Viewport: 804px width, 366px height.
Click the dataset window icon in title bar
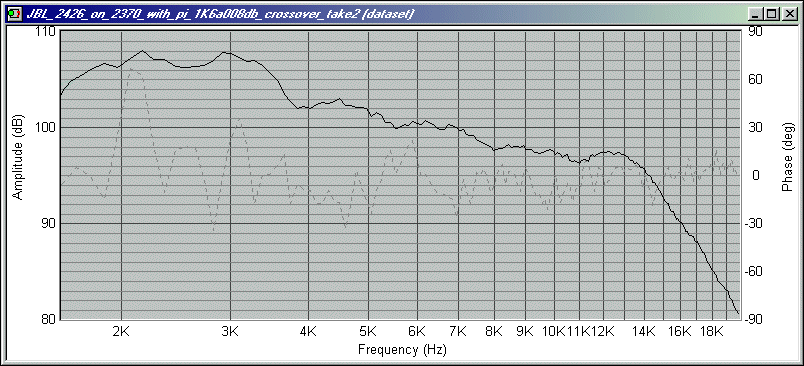click(14, 14)
